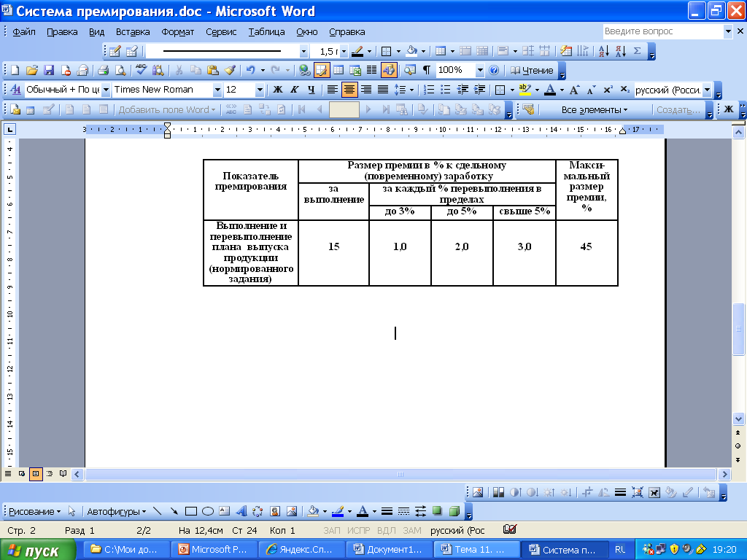Open the 100% zoom dropdown

(480, 71)
